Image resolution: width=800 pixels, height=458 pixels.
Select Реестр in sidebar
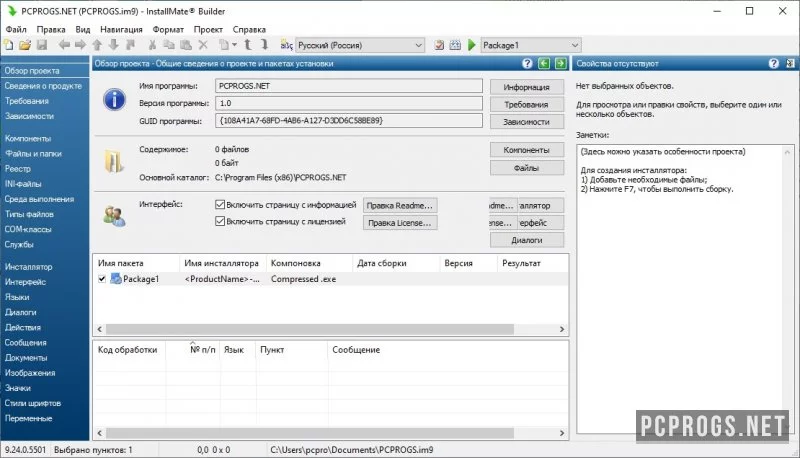[18, 169]
